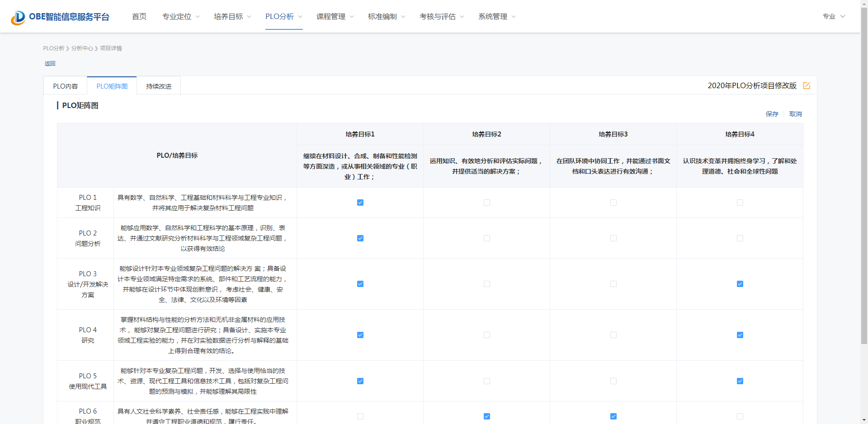Screen dimensions: 868x424
Task: Uncheck PLO 3 box under 培养目标4
Action: [740, 284]
